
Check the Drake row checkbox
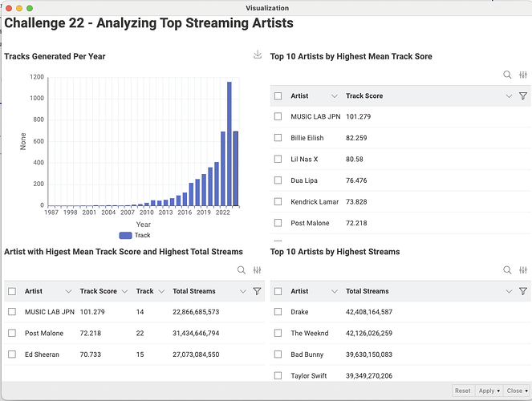coord(278,312)
